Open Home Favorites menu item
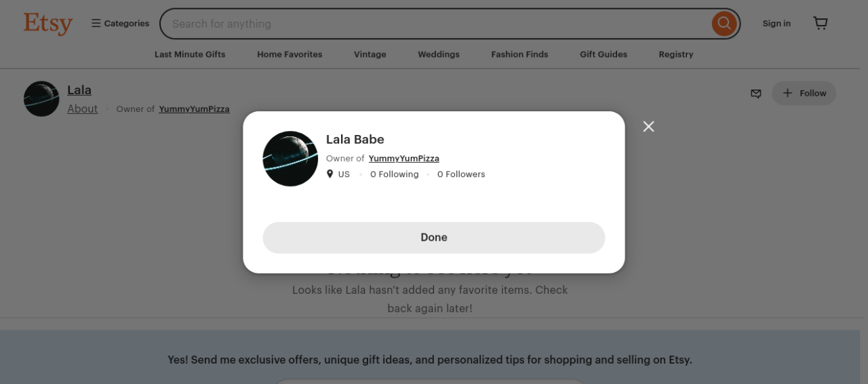 (x=290, y=54)
